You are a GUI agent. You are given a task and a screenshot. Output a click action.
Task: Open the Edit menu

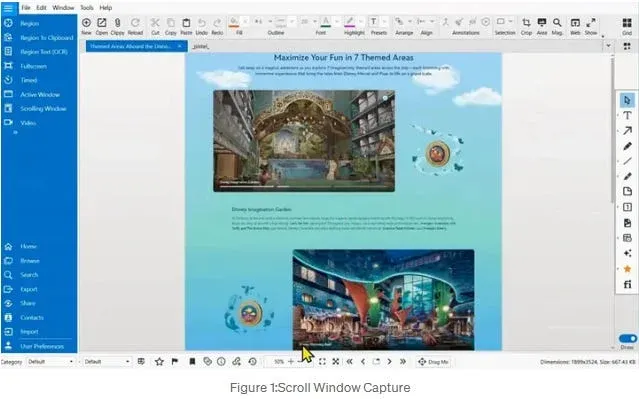pyautogui.click(x=41, y=8)
